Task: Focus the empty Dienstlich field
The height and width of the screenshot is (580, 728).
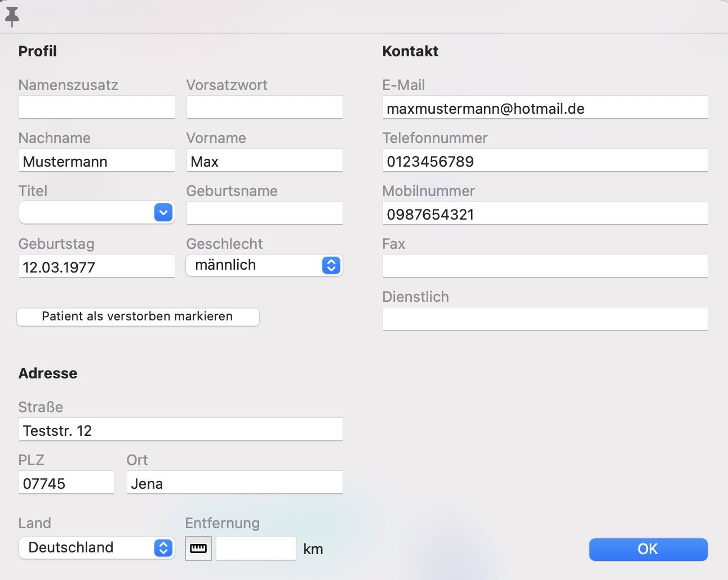Action: [x=545, y=319]
